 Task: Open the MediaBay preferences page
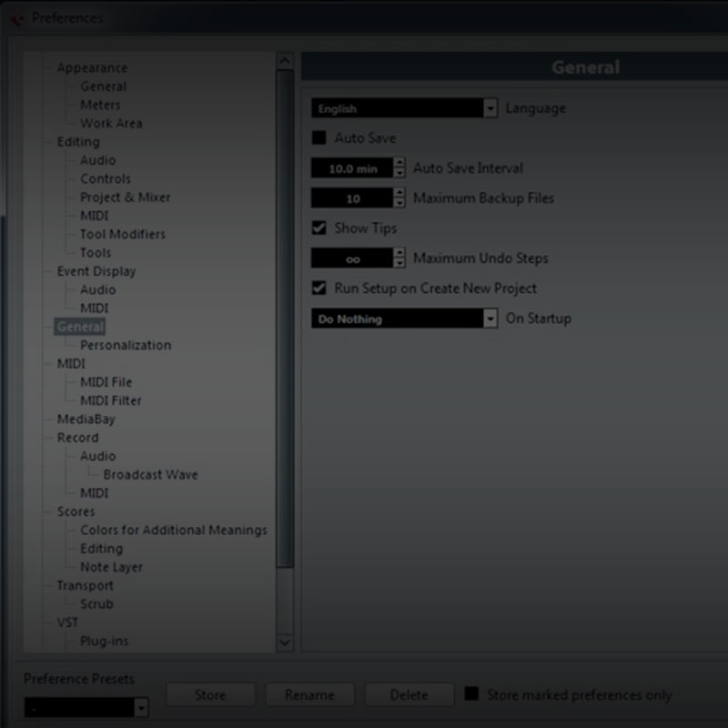click(x=86, y=420)
